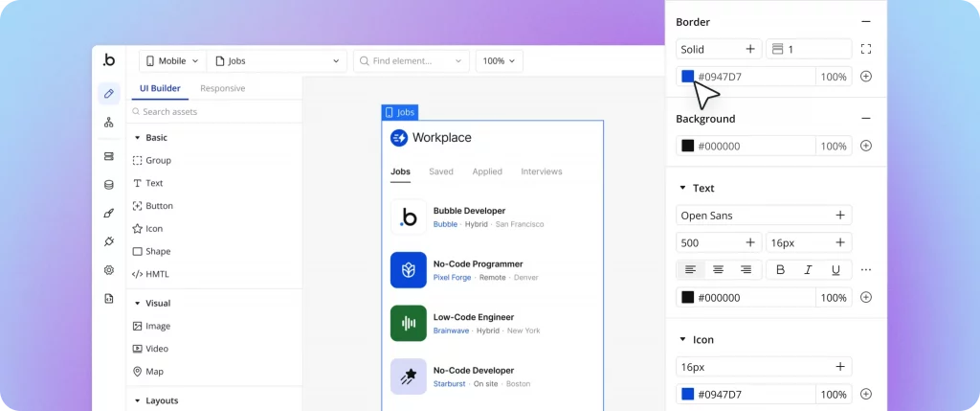Collapse the Basic section
The height and width of the screenshot is (411, 980).
[x=138, y=138]
